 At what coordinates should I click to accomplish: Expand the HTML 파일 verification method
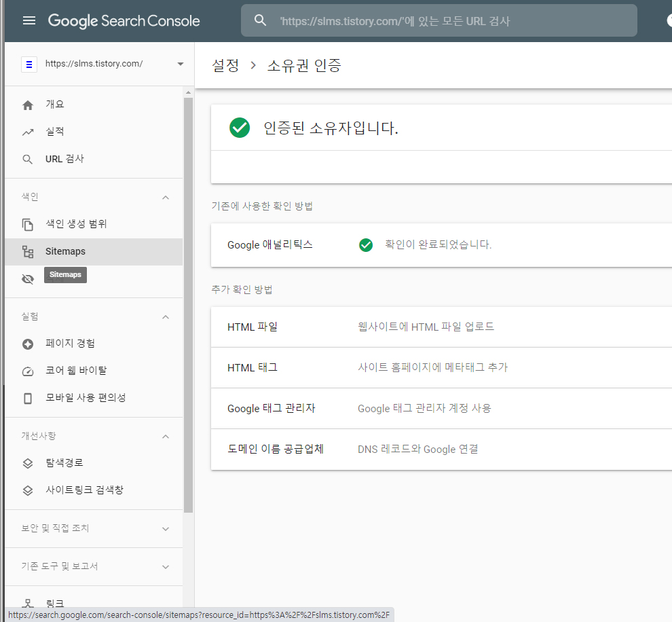441,327
